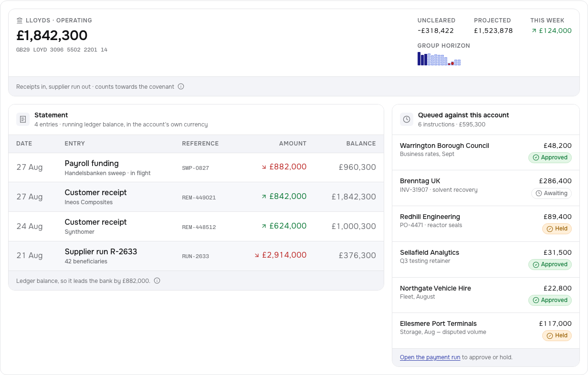Click the red down arrow on Supplier run amount

pos(257,255)
